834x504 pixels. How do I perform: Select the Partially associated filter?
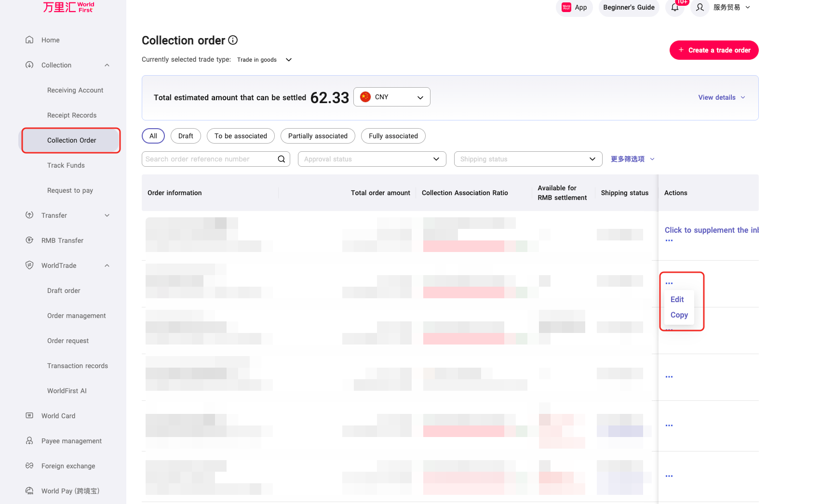tap(318, 136)
